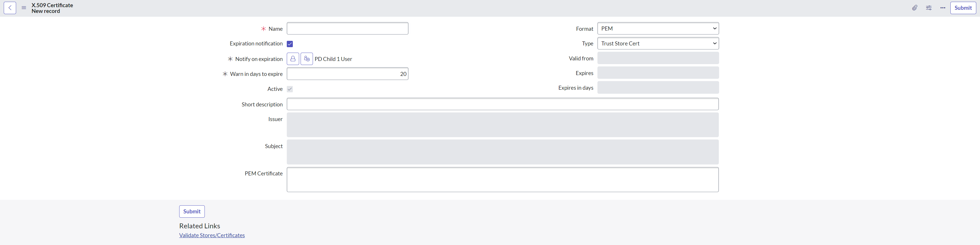Unlock the Notify on expiration field
This screenshot has height=245, width=980.
[x=293, y=59]
